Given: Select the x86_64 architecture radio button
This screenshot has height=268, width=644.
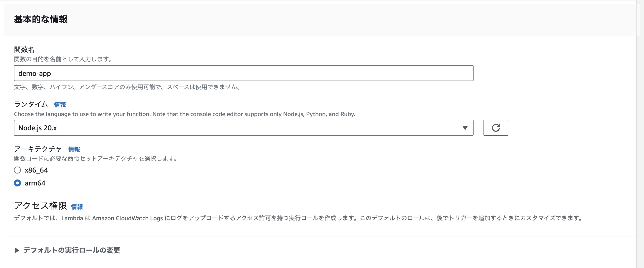Looking at the screenshot, I should 17,170.
